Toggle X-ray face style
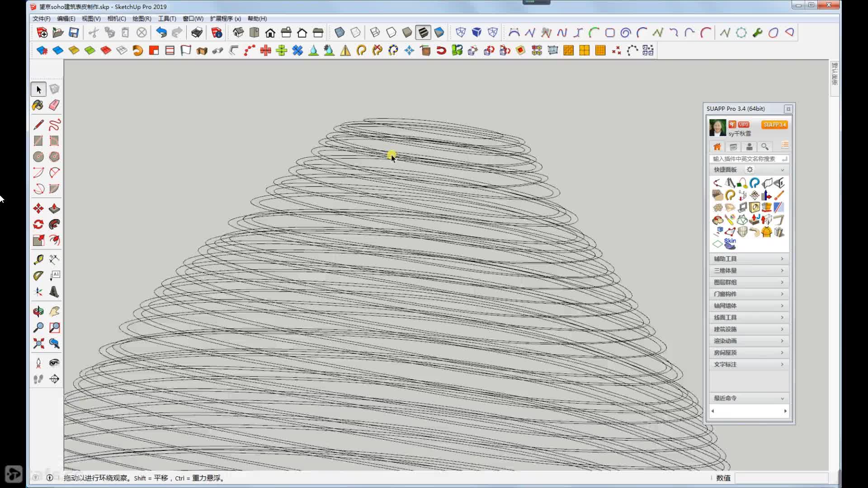The image size is (868, 488). coord(340,33)
